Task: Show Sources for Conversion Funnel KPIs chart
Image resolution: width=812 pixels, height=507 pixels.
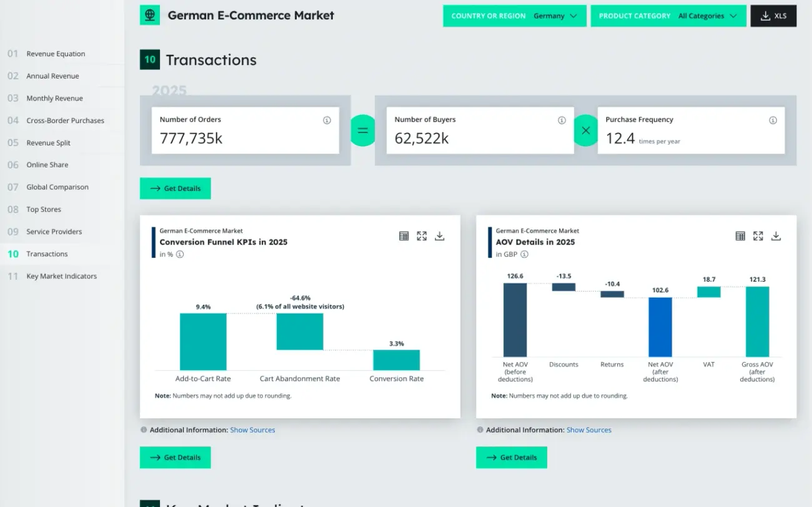Action: [x=252, y=430]
